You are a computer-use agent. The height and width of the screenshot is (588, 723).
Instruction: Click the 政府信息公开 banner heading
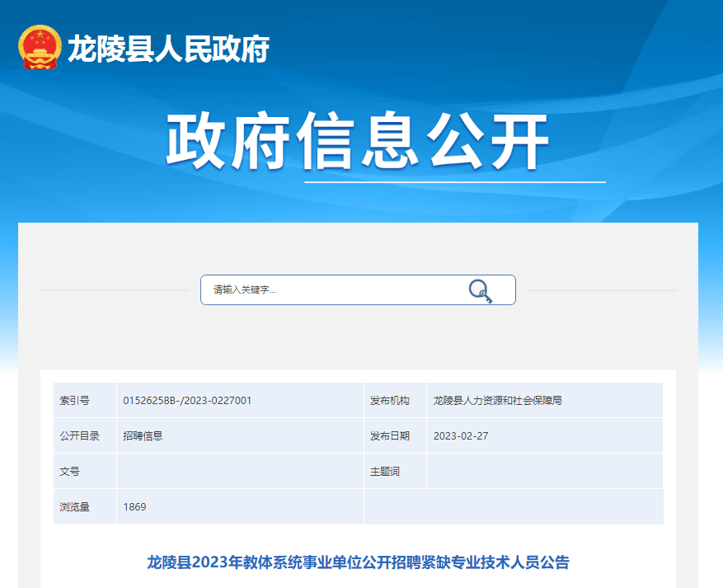pos(358,142)
